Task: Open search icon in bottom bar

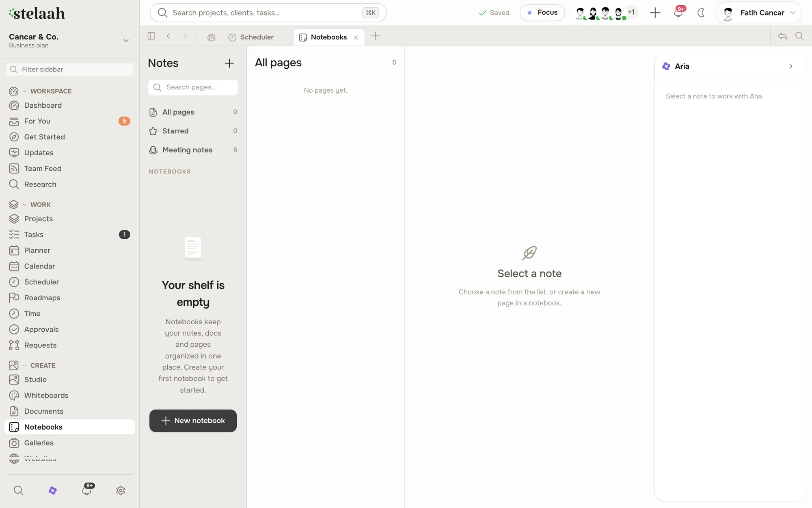Action: pyautogui.click(x=19, y=491)
